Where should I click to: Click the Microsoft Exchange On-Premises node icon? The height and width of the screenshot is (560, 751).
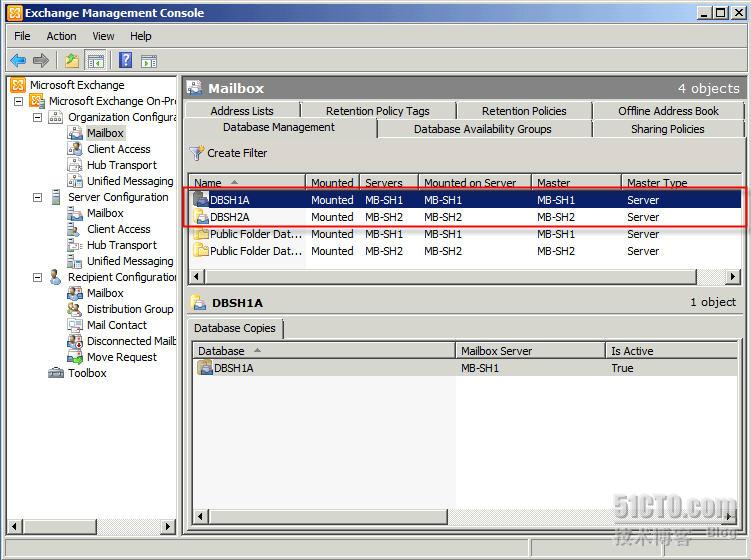coord(37,101)
